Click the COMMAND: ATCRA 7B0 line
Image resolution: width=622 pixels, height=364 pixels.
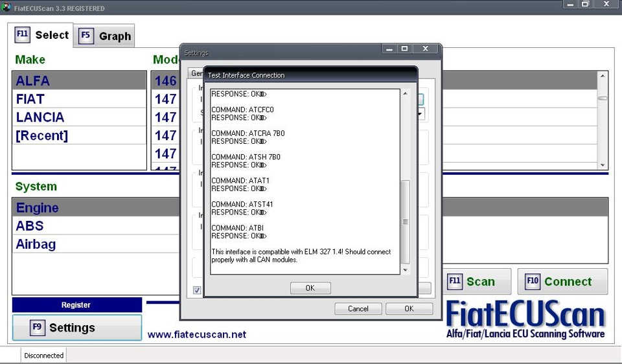pos(248,133)
